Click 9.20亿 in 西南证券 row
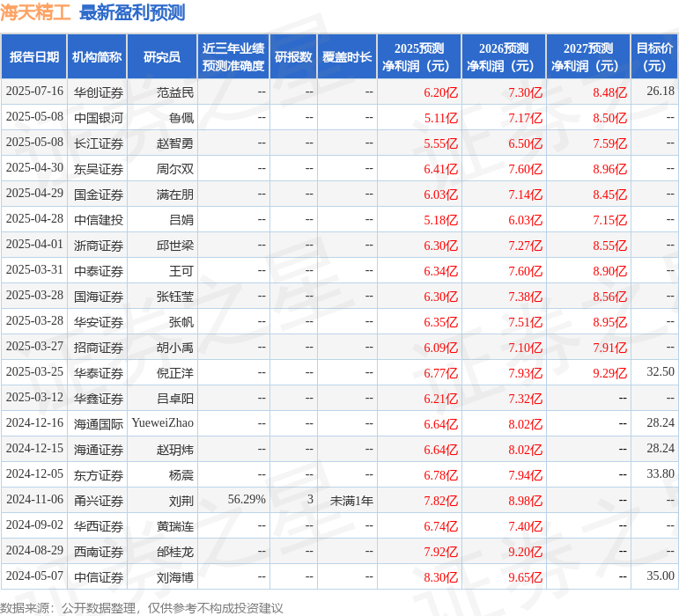679x616 pixels. pos(525,552)
